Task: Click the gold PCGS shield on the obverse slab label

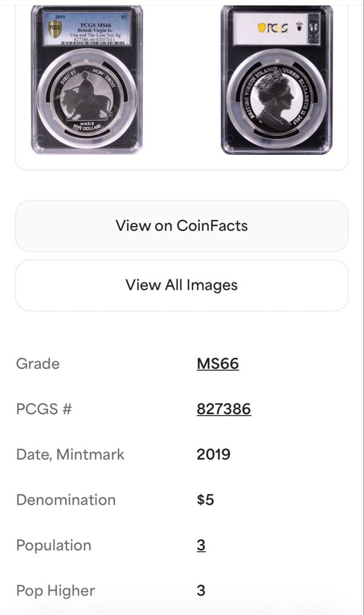Action: coord(55,30)
